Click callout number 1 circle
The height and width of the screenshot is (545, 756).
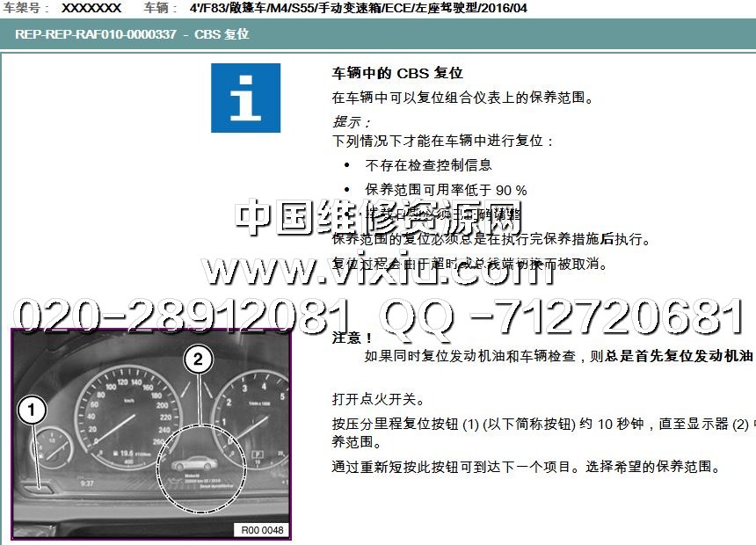coord(31,410)
